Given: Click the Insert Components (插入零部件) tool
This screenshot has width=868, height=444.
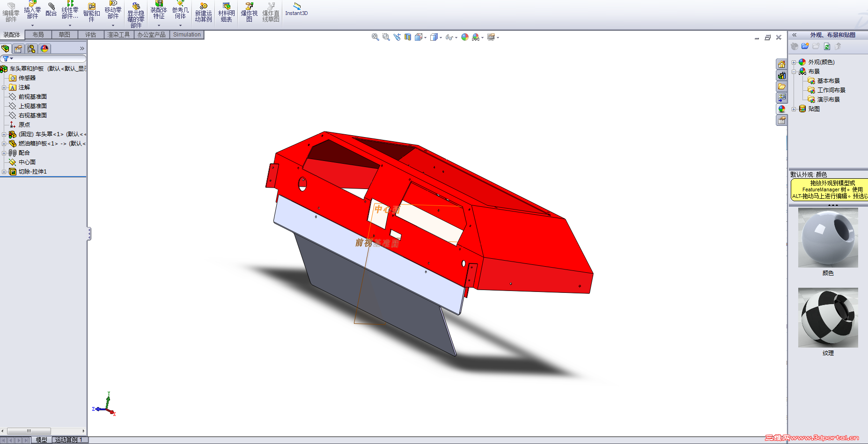Looking at the screenshot, I should click(x=32, y=10).
